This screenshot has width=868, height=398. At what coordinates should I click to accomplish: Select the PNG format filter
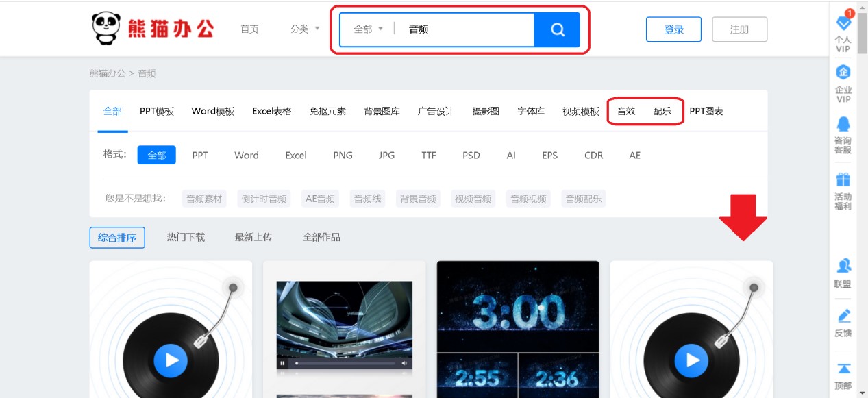[343, 156]
